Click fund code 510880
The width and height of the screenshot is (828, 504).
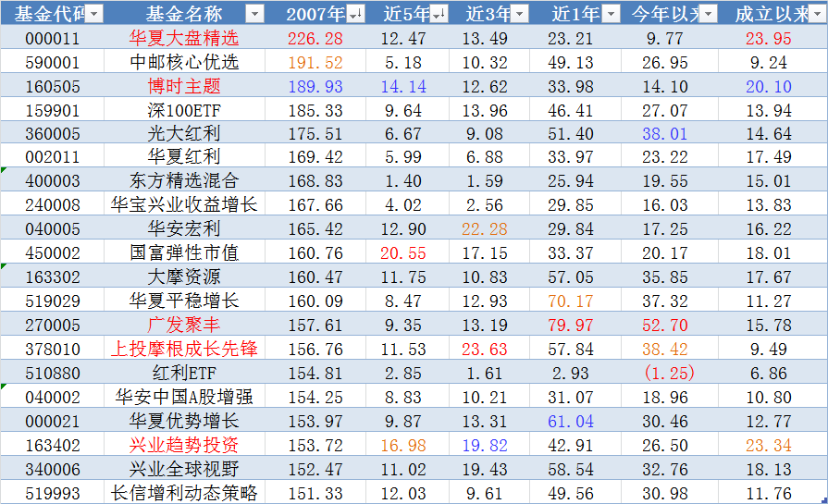pos(53,374)
